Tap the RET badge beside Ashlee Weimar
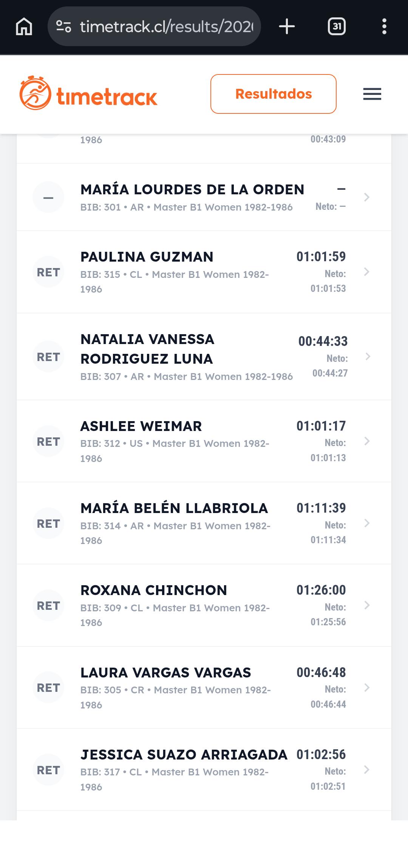 [x=48, y=442]
